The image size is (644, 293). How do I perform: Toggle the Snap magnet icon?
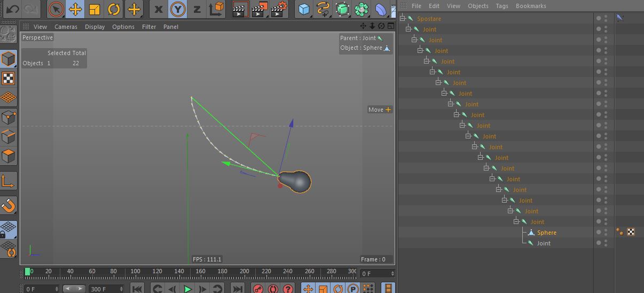(x=9, y=205)
